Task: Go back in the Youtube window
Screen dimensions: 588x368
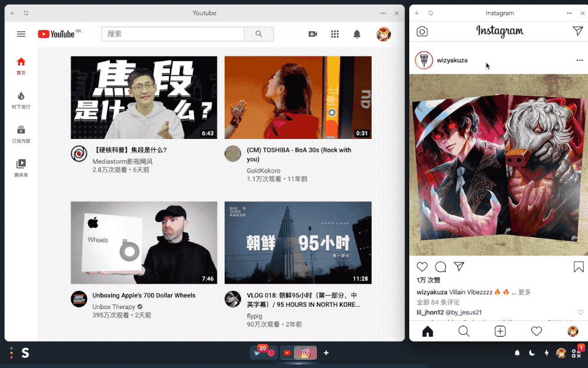Action: pos(13,13)
